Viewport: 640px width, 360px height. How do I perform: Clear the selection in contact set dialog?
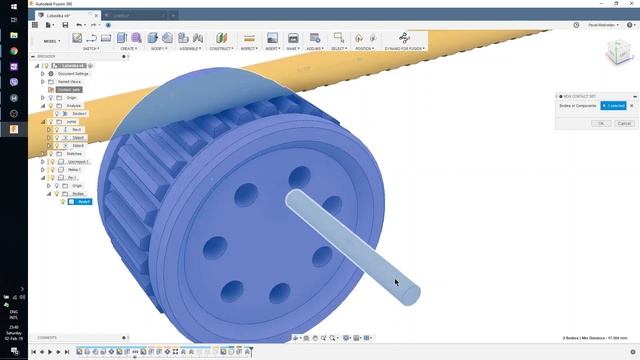pos(632,106)
